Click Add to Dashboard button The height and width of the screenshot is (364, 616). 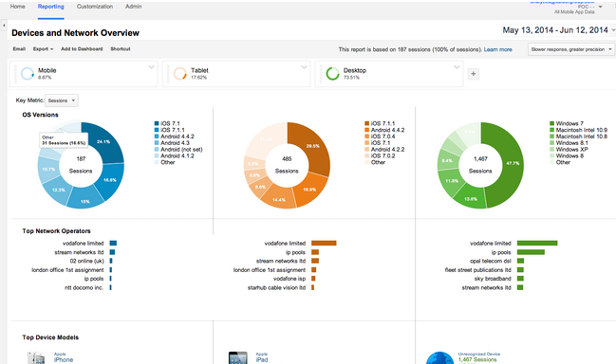[82, 49]
